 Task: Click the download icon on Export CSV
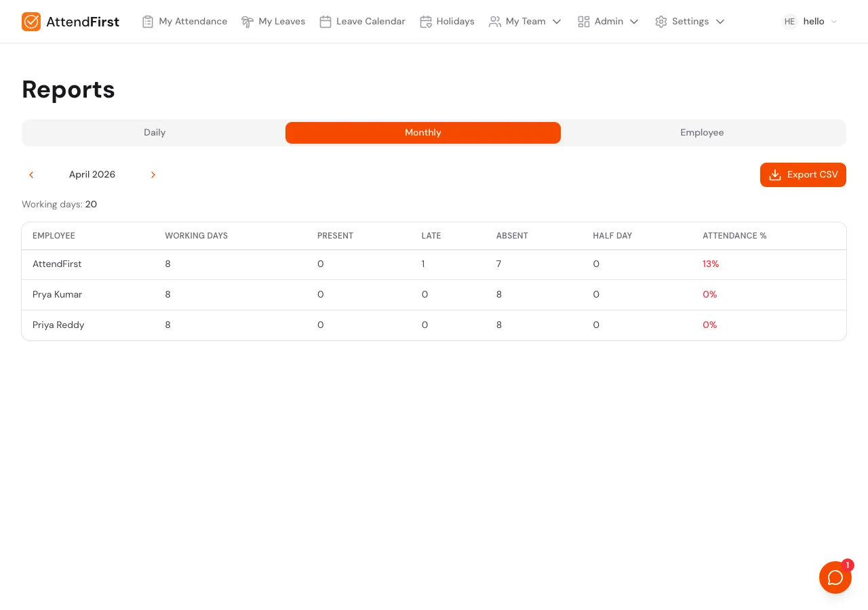point(775,174)
